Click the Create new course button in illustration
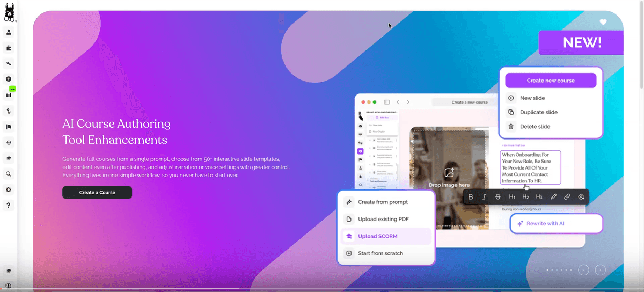Screen dimensions: 644x292 click(x=551, y=81)
